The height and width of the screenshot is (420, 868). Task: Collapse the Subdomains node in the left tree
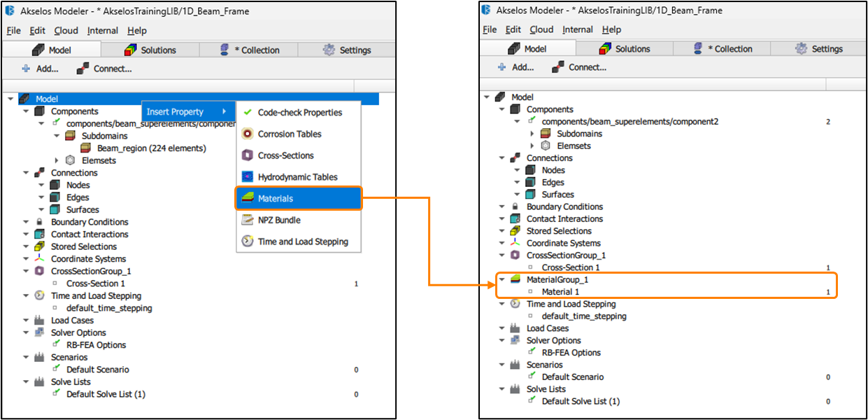[57, 136]
